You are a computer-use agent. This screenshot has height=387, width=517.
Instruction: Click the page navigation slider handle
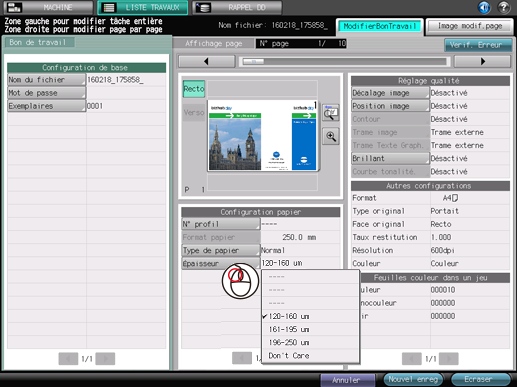tap(253, 62)
